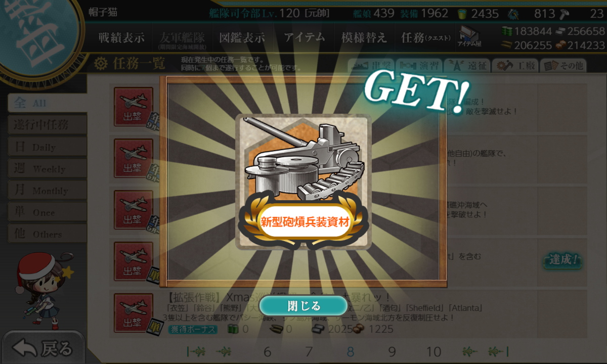Filter quests by 日 Daily
607x364 pixels.
pyautogui.click(x=47, y=147)
